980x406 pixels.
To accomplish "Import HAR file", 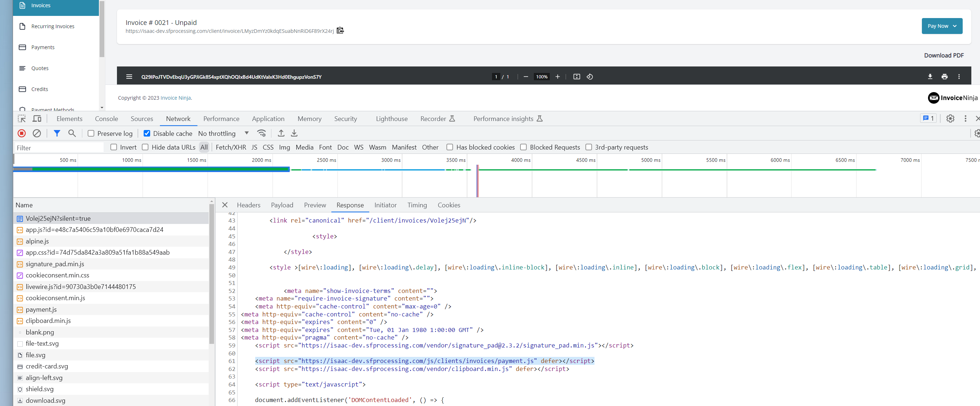I will [281, 133].
